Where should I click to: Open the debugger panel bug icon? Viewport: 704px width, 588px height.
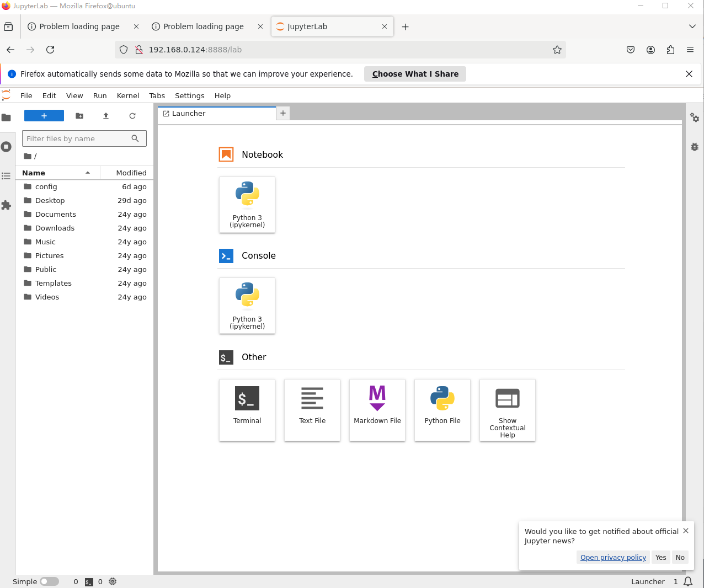point(694,147)
